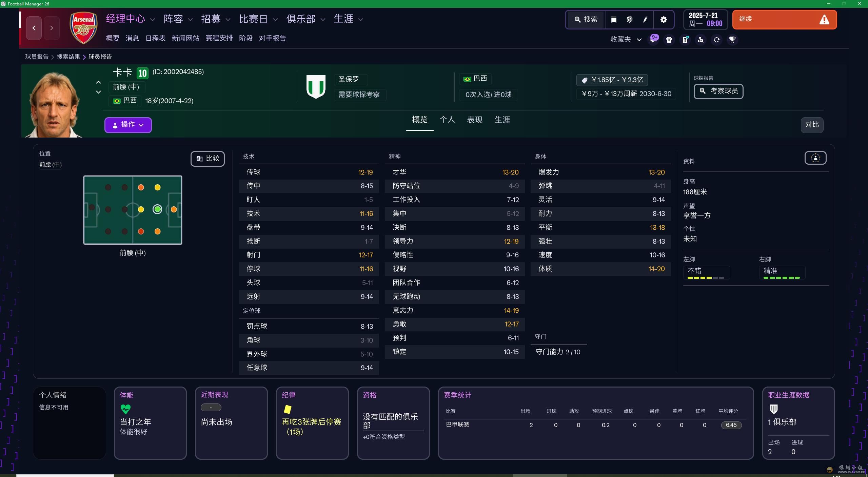Click the player search scouting shortcut icon
The image size is (868, 477).
[x=701, y=40]
